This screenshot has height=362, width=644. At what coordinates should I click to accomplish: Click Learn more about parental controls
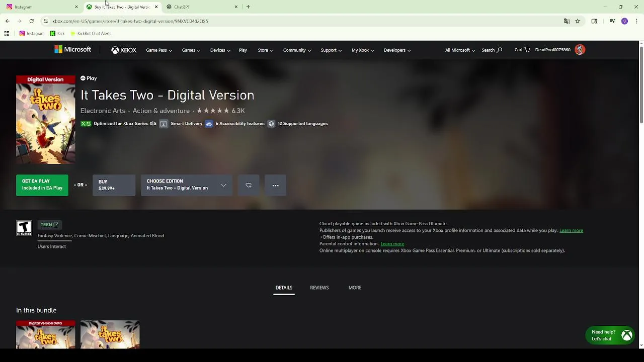[x=392, y=244]
